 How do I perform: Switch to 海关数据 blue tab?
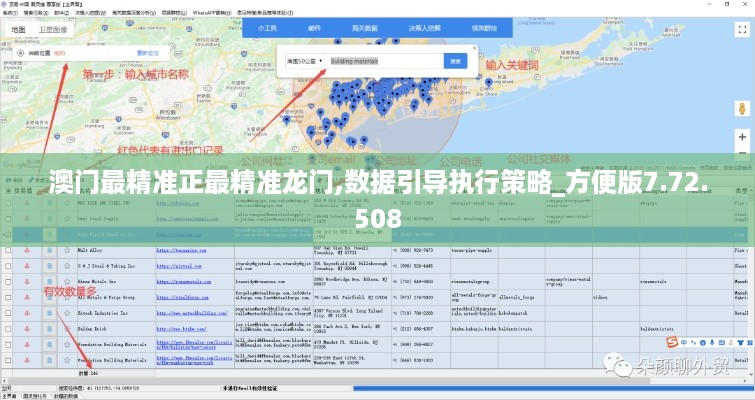click(365, 28)
